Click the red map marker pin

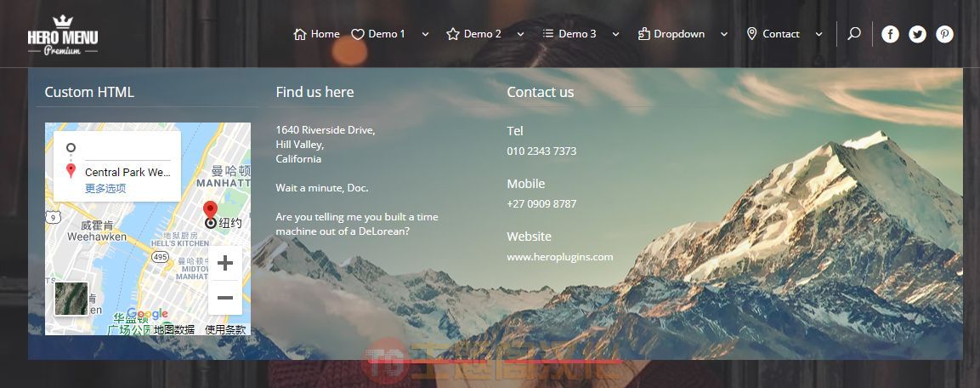tap(211, 209)
